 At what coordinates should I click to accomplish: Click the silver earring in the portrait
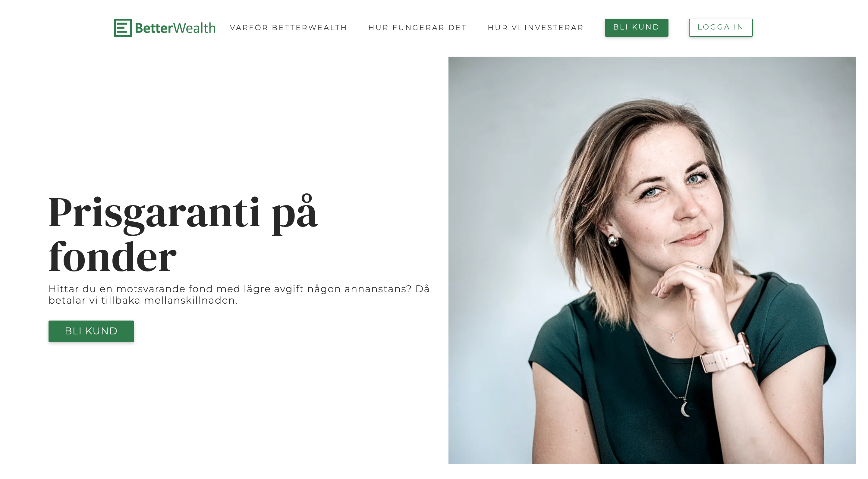tap(613, 240)
